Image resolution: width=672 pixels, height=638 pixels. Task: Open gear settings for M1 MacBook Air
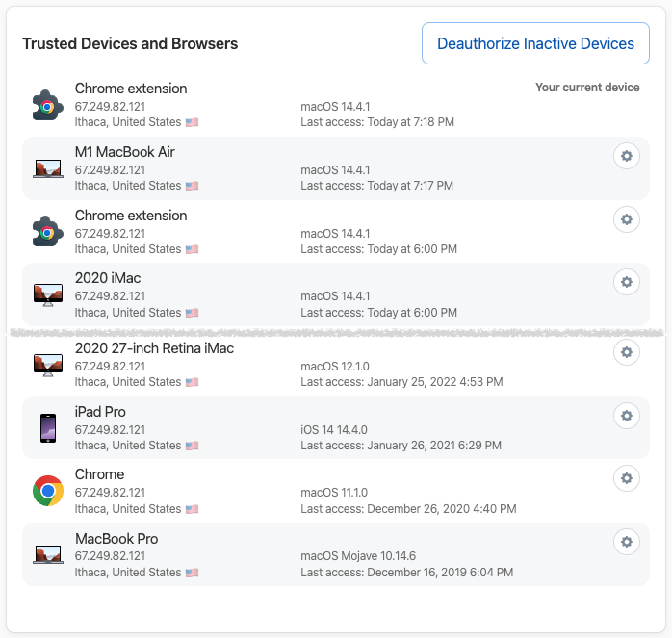tap(626, 156)
